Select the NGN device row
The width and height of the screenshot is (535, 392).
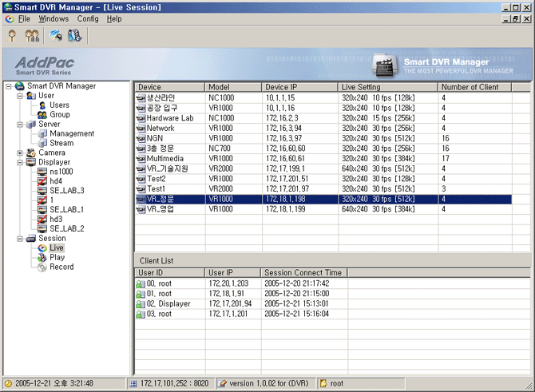pos(323,138)
